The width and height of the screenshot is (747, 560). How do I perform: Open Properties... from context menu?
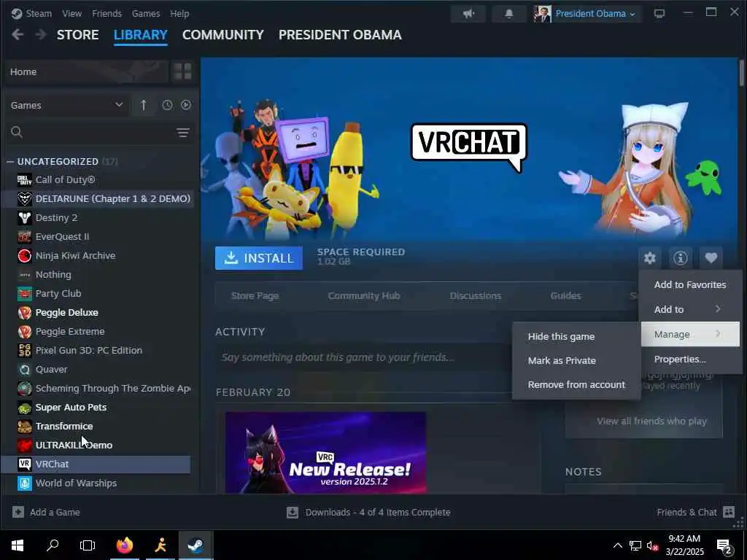click(690, 359)
